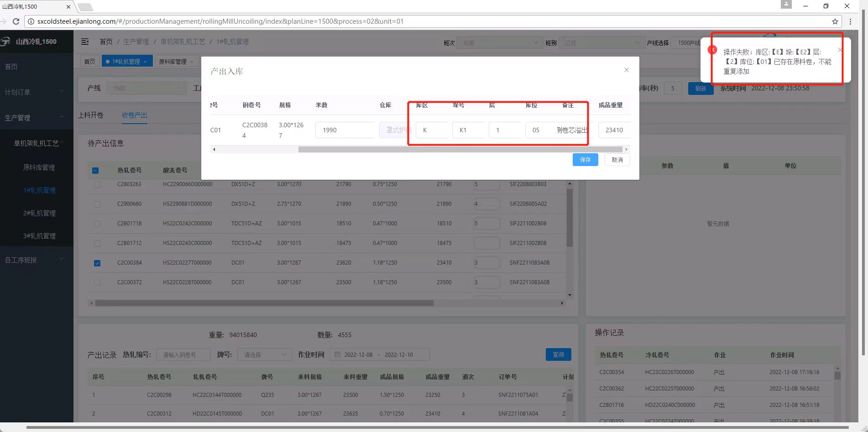Click the 生产管理 breadcrumb link
Image resolution: width=868 pixels, height=432 pixels.
[136, 42]
